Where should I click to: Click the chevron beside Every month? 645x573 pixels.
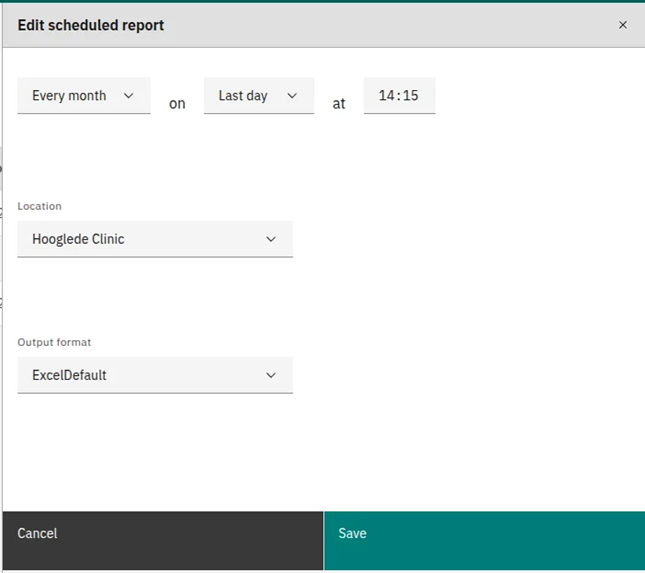tap(128, 96)
